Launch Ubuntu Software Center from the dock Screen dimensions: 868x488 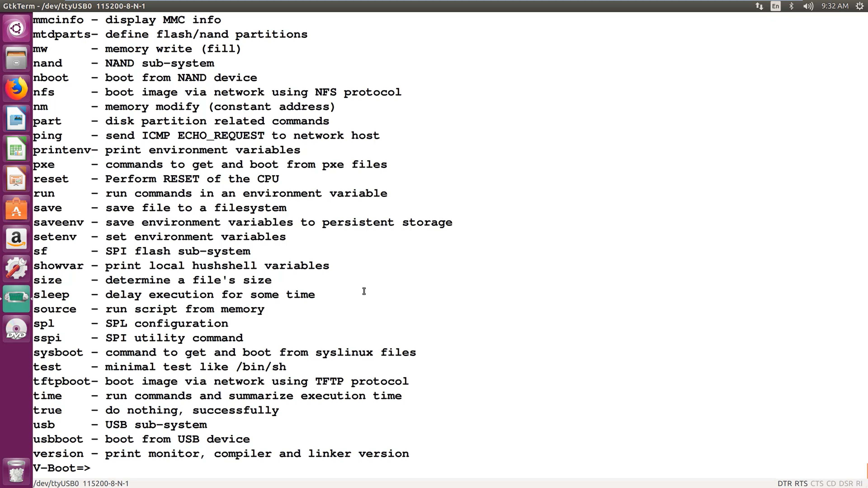pyautogui.click(x=16, y=209)
